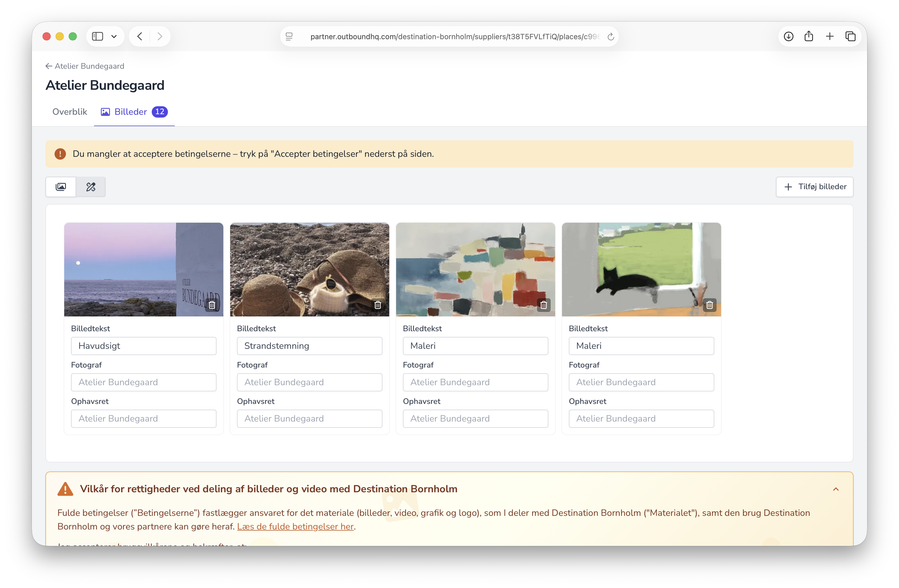Screen dimensions: 899x588
Task: Edit Billedtekst of the colorful town painting
Action: (475, 346)
